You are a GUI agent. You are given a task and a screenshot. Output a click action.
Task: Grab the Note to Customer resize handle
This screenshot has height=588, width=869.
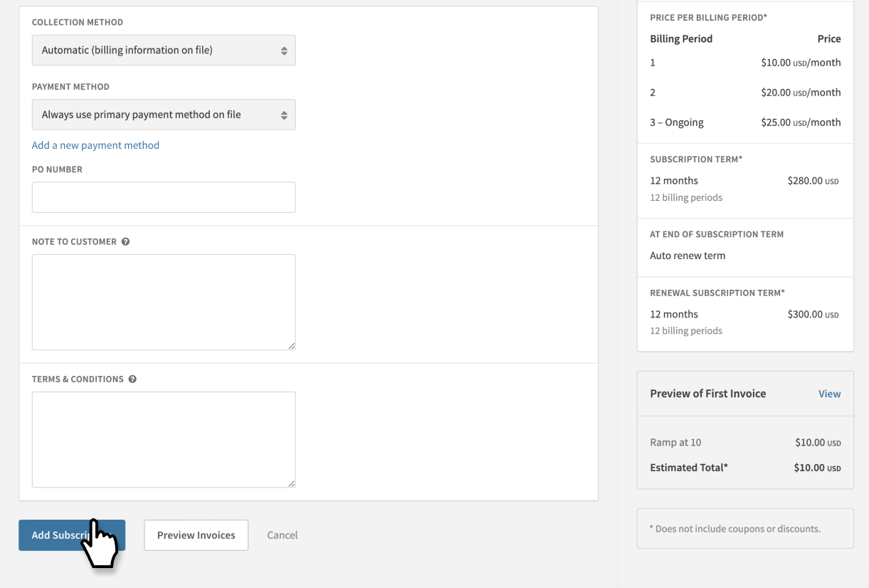click(291, 346)
